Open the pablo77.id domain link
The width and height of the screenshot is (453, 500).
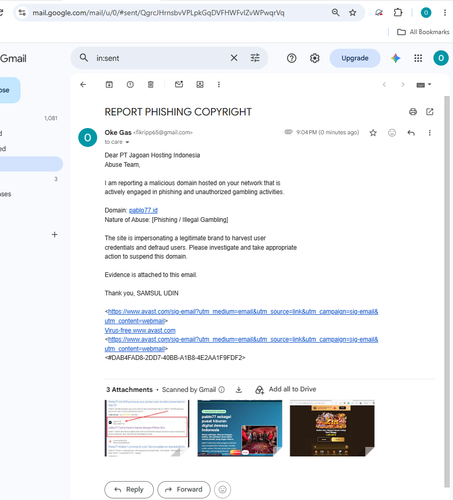tap(143, 210)
